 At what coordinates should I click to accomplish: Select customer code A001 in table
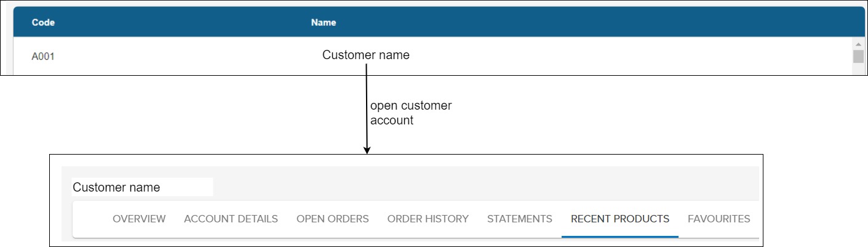coord(43,57)
